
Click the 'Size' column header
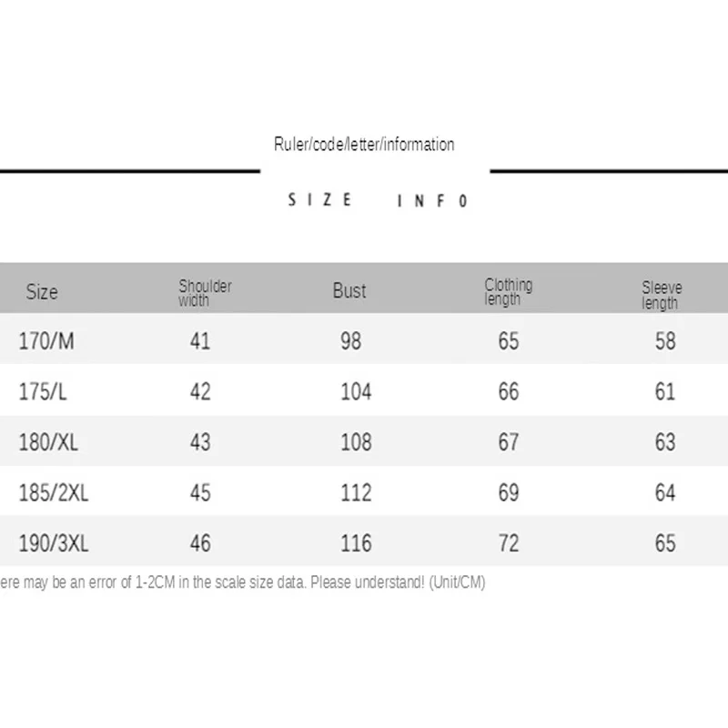42,292
